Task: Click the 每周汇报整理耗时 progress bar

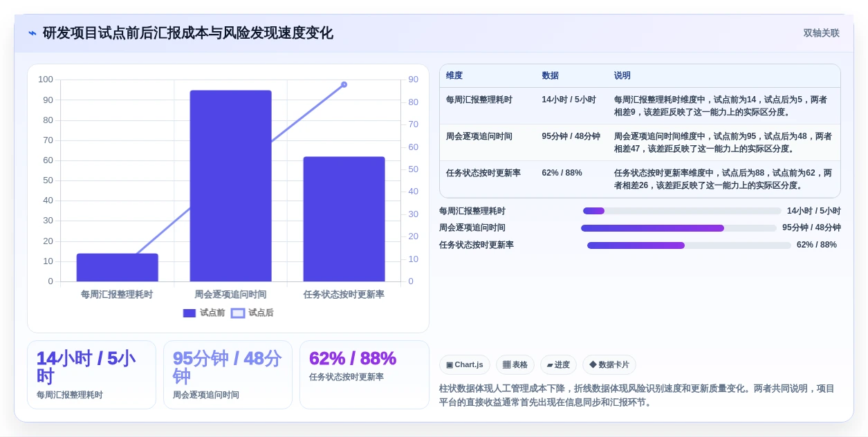Action: coord(682,211)
